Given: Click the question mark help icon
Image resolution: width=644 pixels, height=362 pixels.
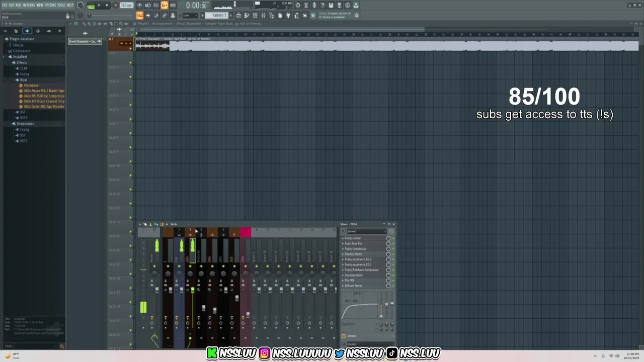Looking at the screenshot, I should tap(323, 6).
